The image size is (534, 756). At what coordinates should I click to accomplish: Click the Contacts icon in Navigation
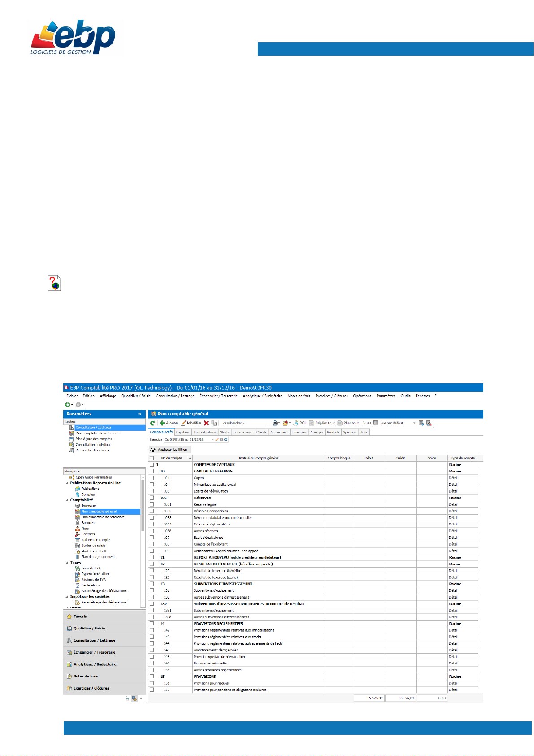(x=78, y=534)
